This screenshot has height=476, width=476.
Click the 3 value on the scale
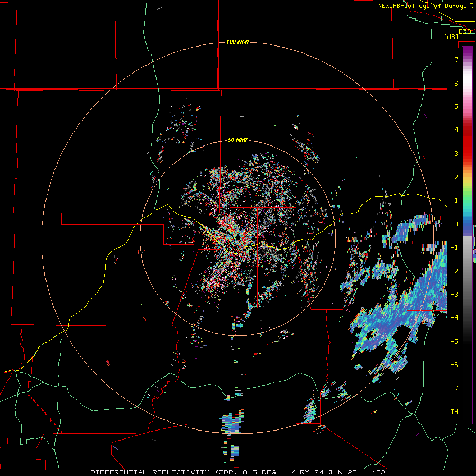[456, 153]
